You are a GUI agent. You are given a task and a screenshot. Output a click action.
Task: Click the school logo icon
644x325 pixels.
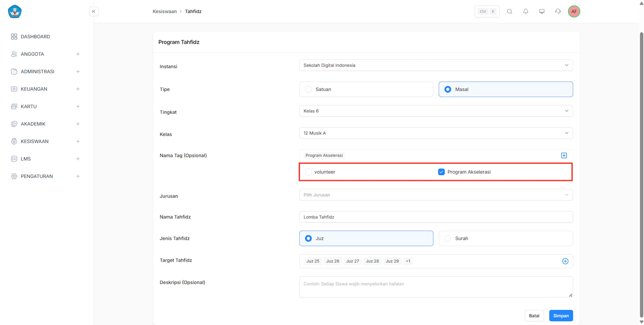(15, 12)
